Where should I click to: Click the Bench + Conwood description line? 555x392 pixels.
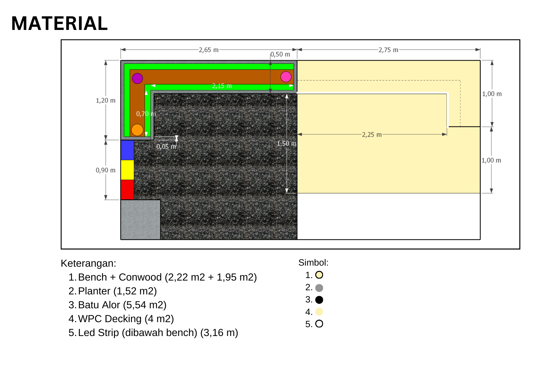[x=163, y=277]
